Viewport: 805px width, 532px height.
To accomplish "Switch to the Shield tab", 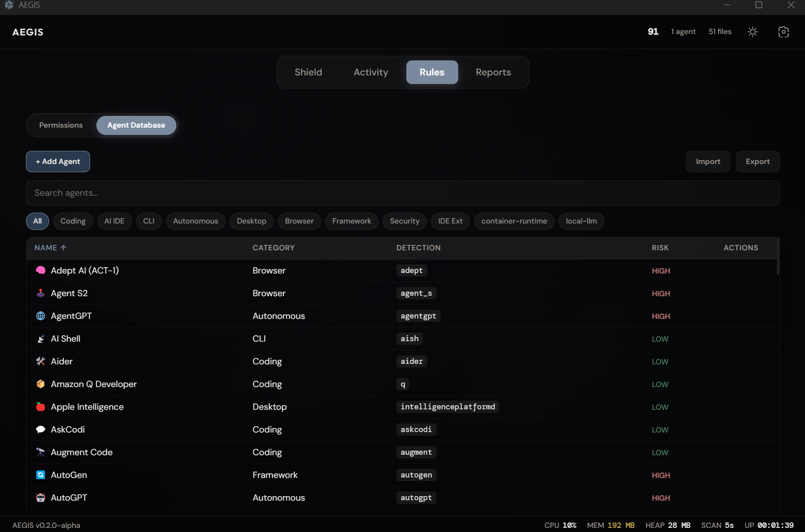I will (x=308, y=72).
